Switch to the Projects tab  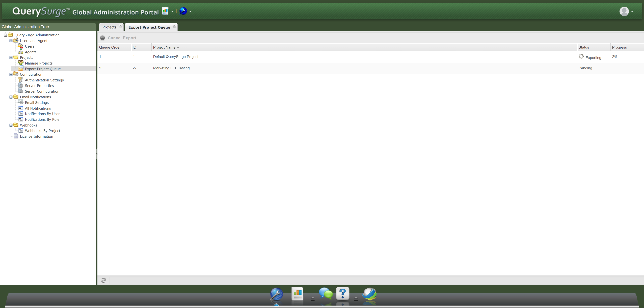click(109, 27)
